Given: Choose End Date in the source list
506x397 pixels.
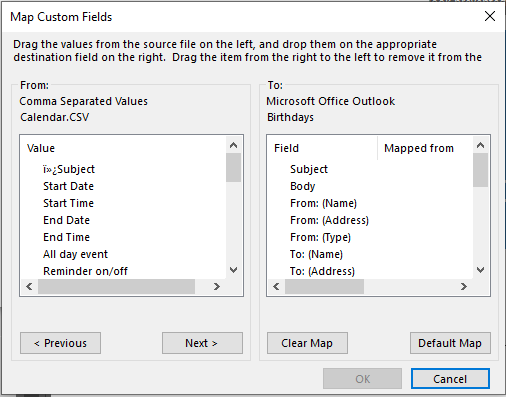Looking at the screenshot, I should point(66,220).
